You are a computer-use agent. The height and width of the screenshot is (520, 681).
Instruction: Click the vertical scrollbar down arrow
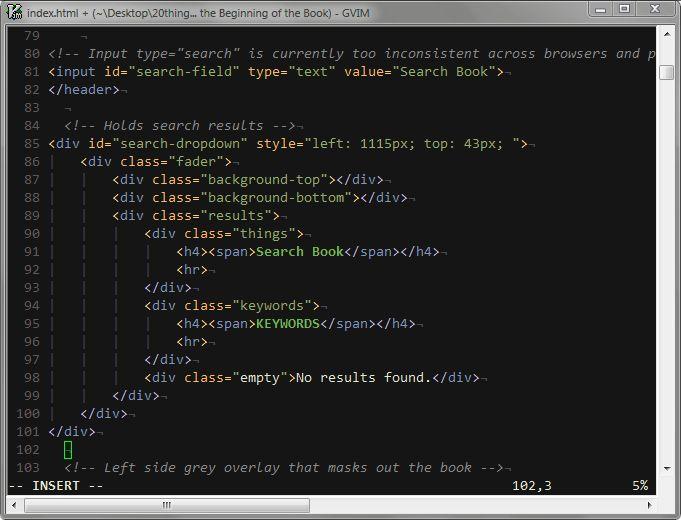pyautogui.click(x=667, y=468)
